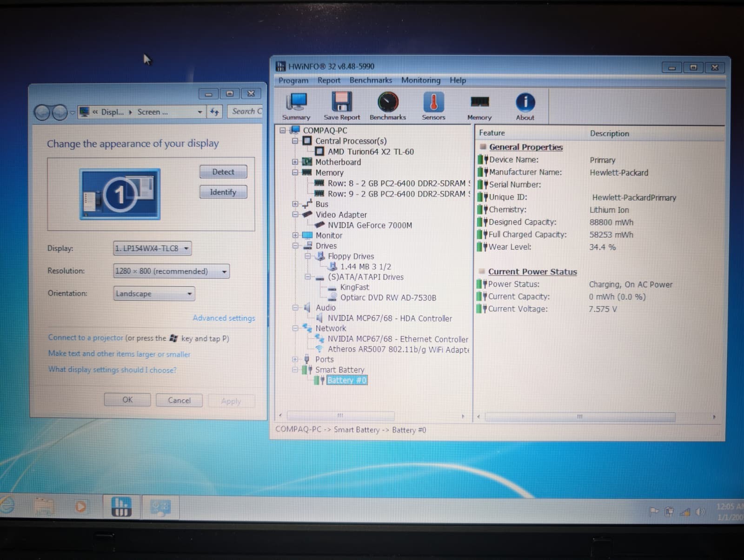Open the Monitoring menu
The width and height of the screenshot is (744, 560).
(x=421, y=80)
